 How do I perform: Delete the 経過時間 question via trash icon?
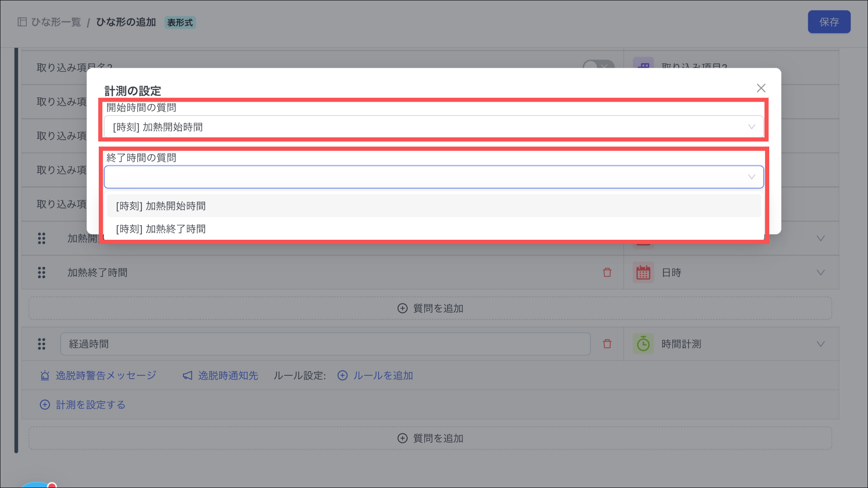(x=607, y=344)
